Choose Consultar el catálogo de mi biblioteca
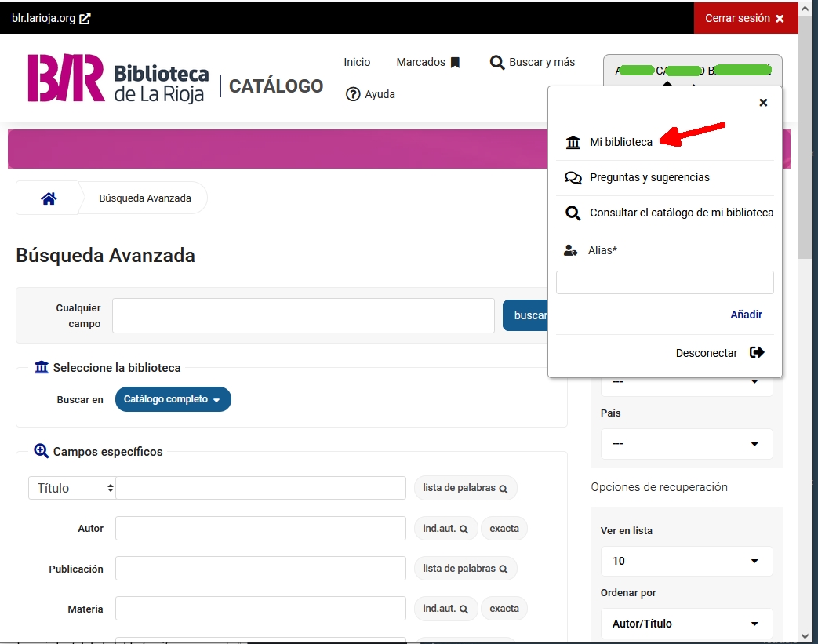The image size is (818, 644). (x=681, y=213)
